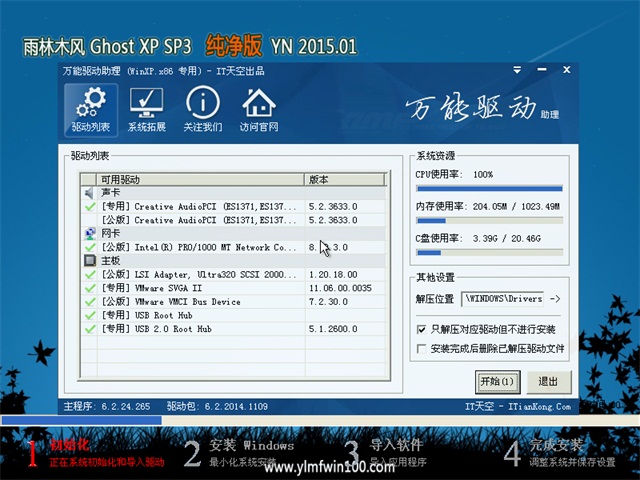Enable 安装完成后删除已解压驱动文件 checkbox

(421, 349)
